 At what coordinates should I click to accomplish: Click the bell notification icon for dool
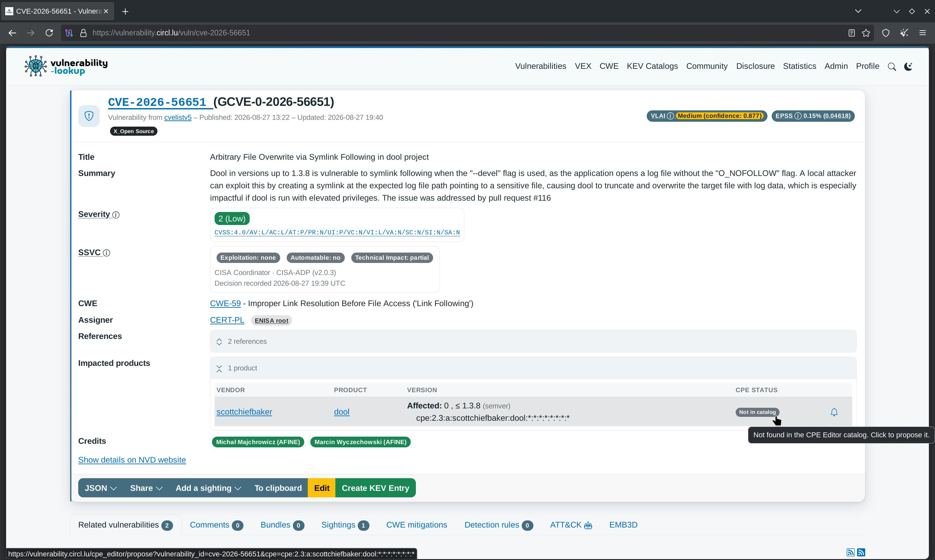point(834,412)
